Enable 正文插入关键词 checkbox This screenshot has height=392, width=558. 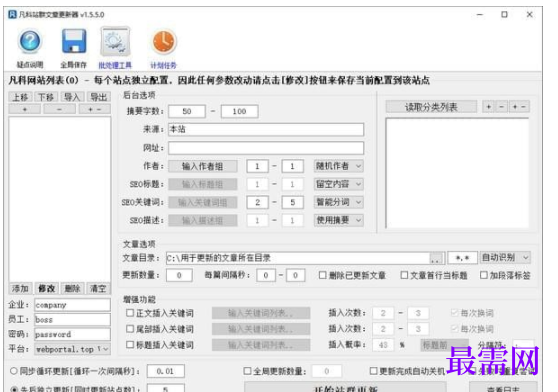(130, 313)
